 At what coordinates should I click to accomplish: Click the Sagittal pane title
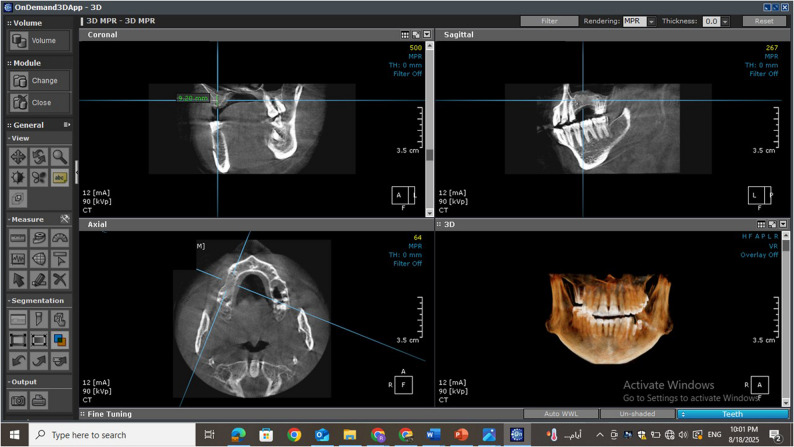coord(458,34)
